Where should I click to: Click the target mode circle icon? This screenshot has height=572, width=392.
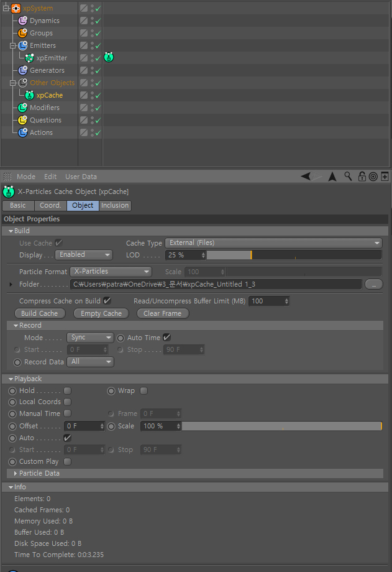pos(373,177)
